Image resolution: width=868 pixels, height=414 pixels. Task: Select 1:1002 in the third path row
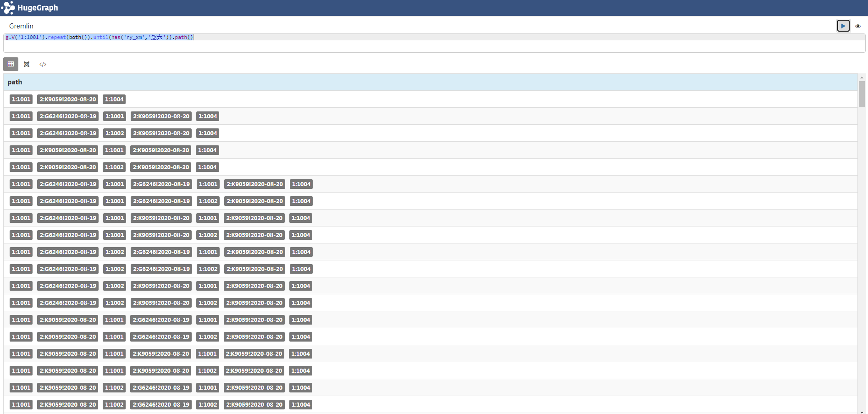(115, 133)
